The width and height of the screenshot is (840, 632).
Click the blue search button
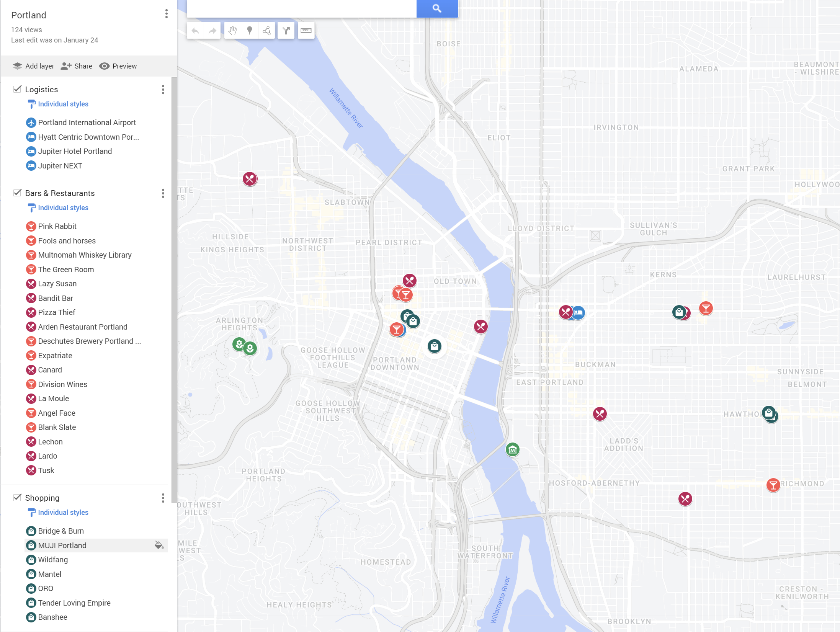click(x=437, y=8)
